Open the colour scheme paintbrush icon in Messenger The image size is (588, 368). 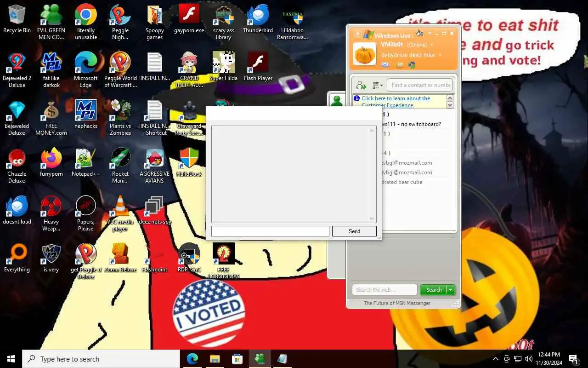coord(419,33)
